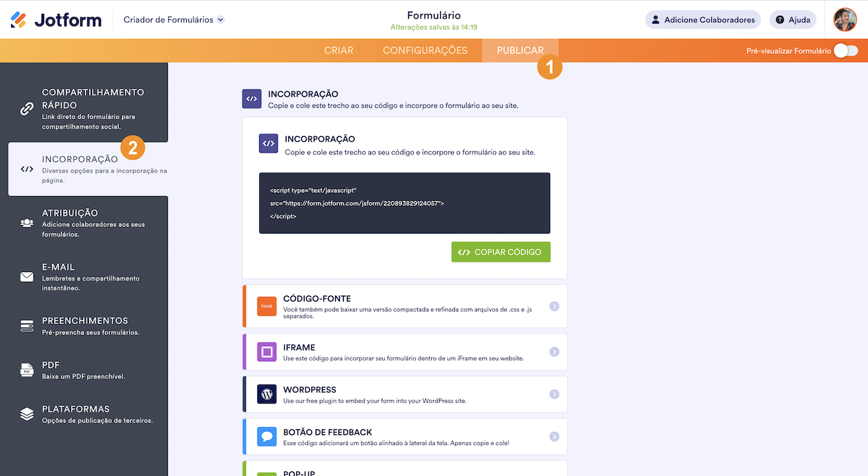The height and width of the screenshot is (476, 868).
Task: Click 'Baixe um PDF preenchível.' text
Action: (84, 377)
